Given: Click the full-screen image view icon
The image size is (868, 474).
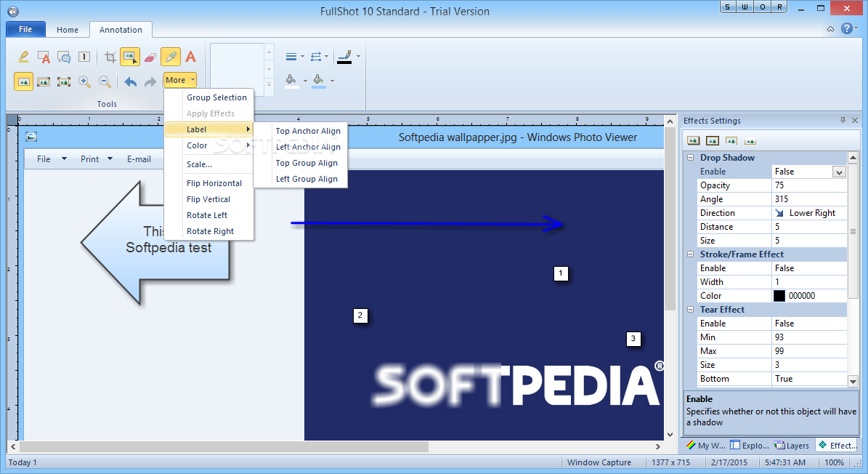Looking at the screenshot, I should pyautogui.click(x=64, y=81).
